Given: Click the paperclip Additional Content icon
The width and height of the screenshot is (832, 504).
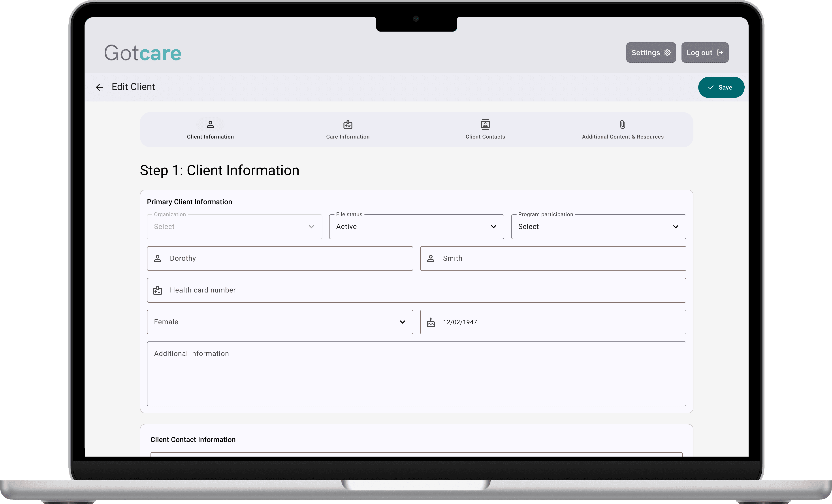Looking at the screenshot, I should click(x=623, y=125).
